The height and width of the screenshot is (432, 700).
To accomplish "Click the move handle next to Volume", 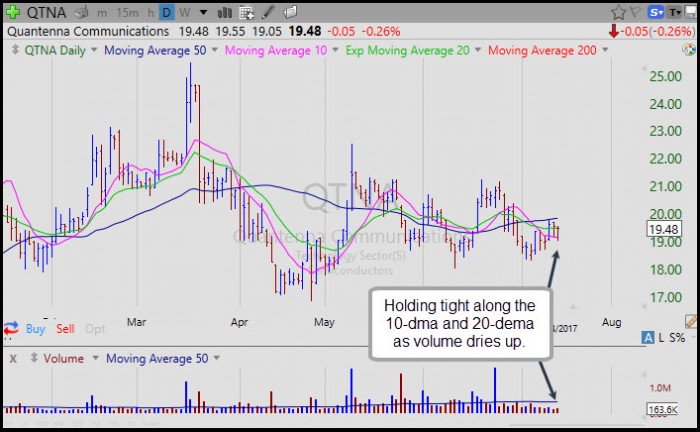I will click(x=33, y=358).
